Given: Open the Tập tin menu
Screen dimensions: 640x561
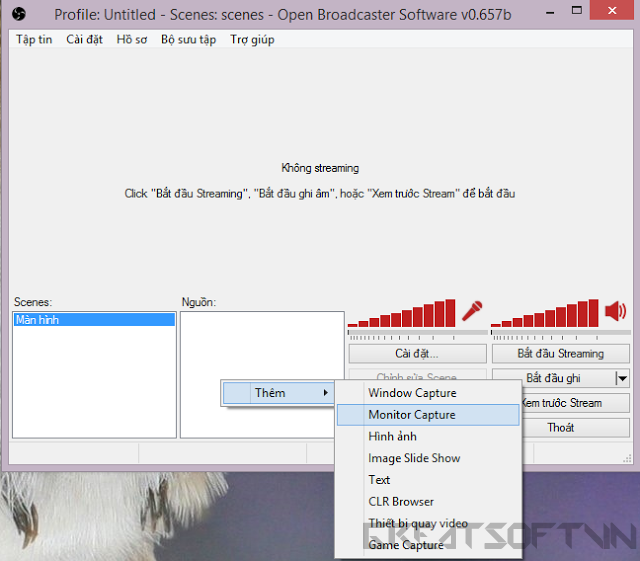Looking at the screenshot, I should click(x=34, y=40).
